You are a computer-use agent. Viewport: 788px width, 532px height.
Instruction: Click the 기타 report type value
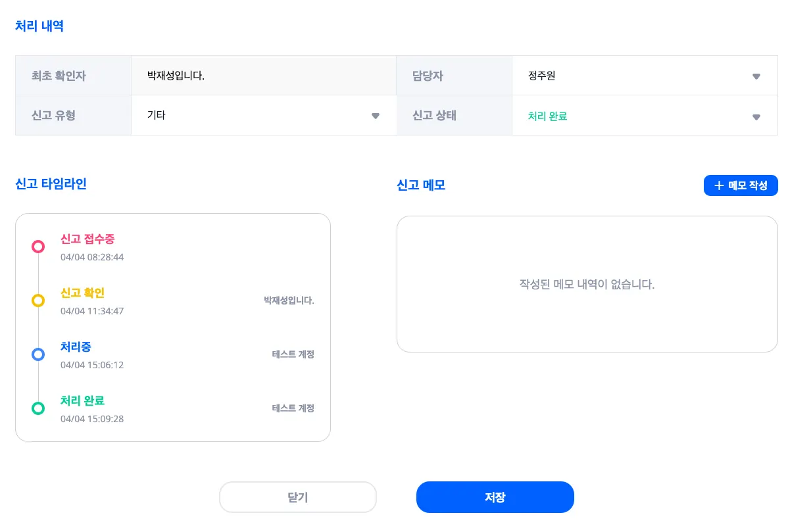click(157, 115)
